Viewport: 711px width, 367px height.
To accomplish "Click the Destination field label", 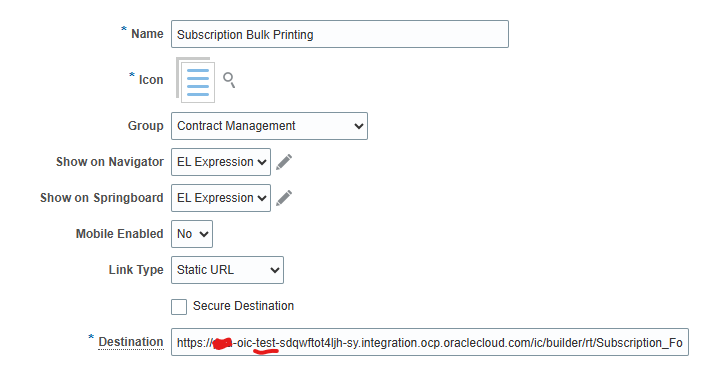I will (x=131, y=342).
